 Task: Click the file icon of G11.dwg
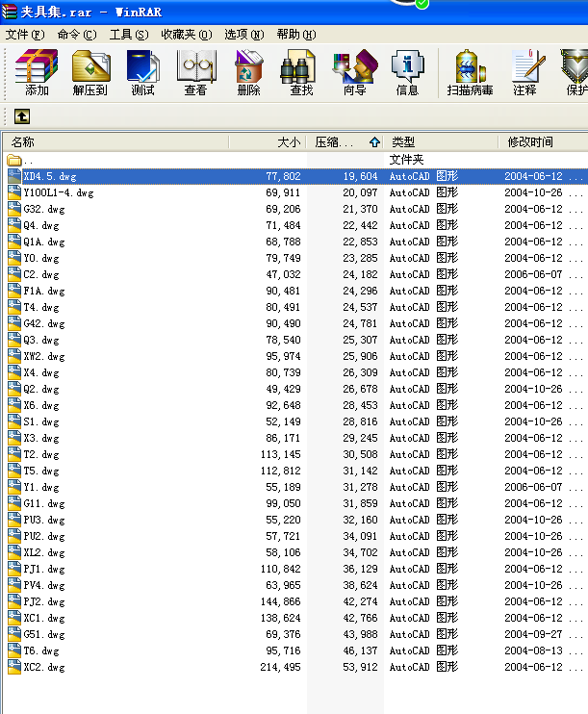(x=14, y=503)
